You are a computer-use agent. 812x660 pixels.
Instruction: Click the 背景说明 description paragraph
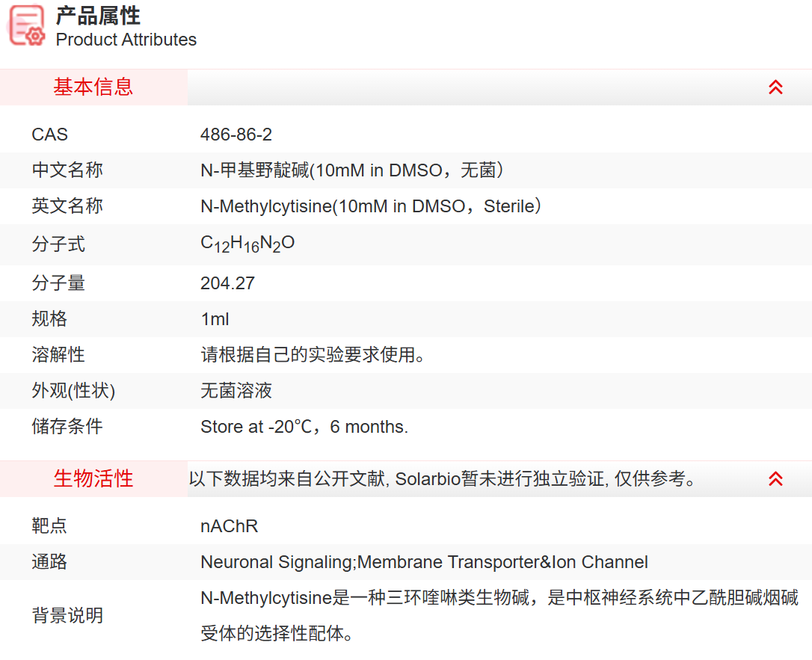click(499, 616)
